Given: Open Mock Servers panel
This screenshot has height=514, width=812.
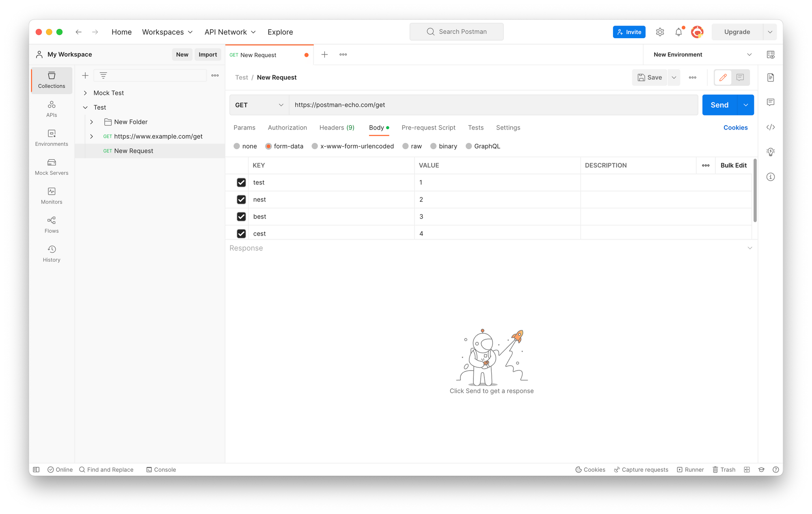Looking at the screenshot, I should click(x=52, y=167).
